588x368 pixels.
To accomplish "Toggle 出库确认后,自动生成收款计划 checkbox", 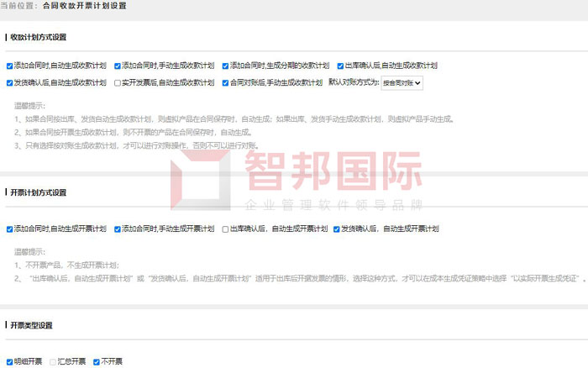I will pos(340,66).
